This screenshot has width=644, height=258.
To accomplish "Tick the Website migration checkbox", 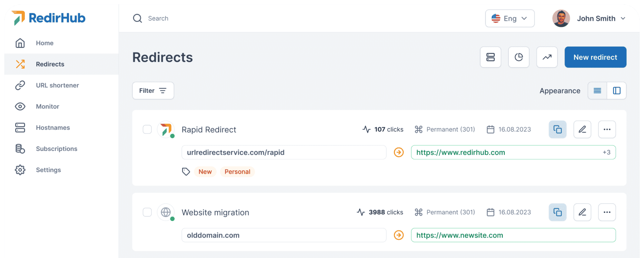I will pos(147,212).
